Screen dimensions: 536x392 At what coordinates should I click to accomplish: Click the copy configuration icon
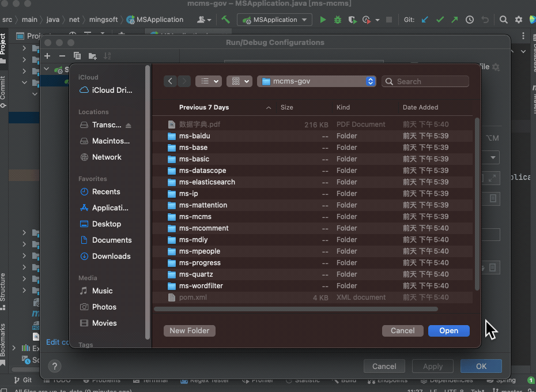[77, 56]
